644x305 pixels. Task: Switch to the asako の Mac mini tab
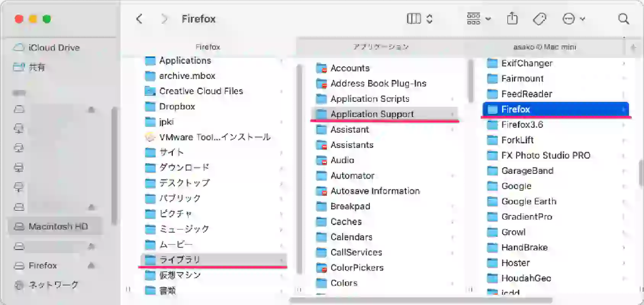coord(544,47)
